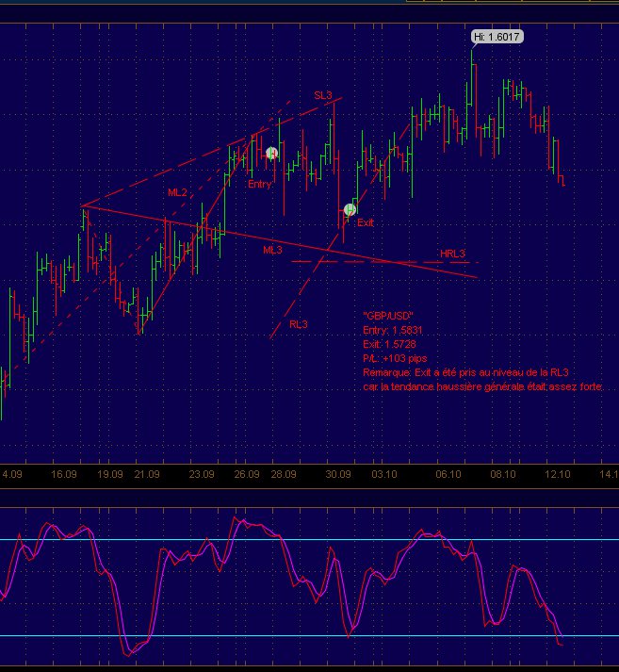The image size is (619, 672).
Task: Click the ML2 median line label
Action: [x=177, y=193]
